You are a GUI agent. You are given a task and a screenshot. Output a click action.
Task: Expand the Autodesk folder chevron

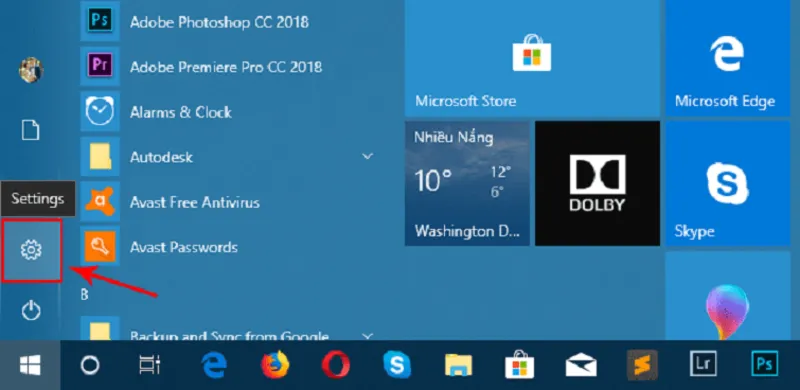(x=367, y=156)
